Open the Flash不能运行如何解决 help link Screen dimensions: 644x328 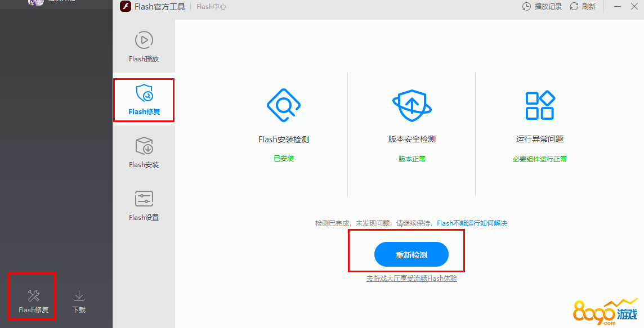[x=472, y=223]
